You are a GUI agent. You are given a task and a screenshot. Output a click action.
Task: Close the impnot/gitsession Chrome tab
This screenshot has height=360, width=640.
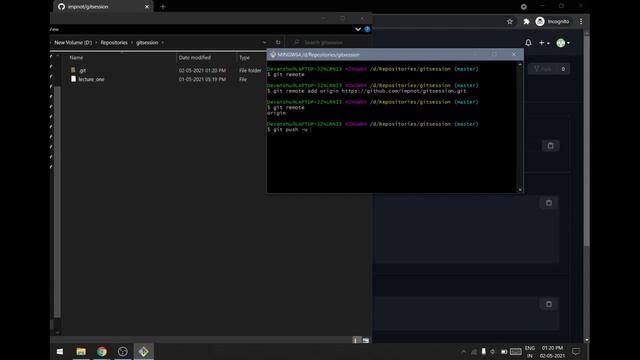pyautogui.click(x=147, y=7)
